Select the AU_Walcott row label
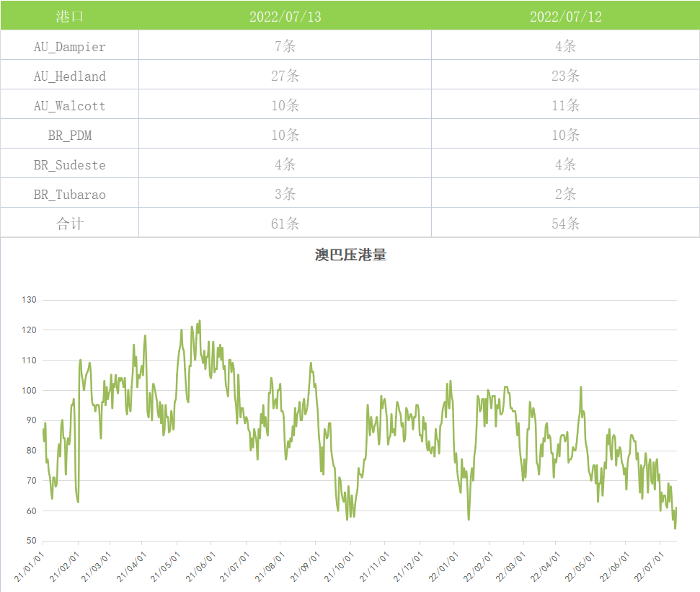This screenshot has height=592, width=700. pos(69,106)
